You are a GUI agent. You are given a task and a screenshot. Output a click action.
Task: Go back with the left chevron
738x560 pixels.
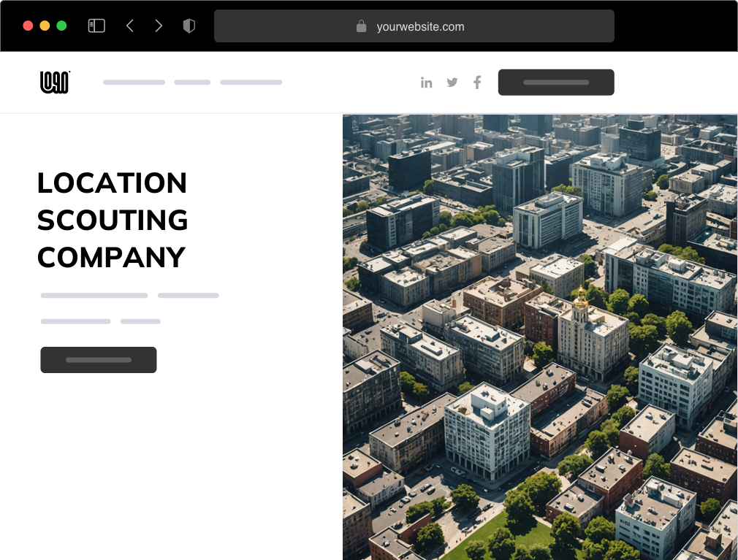tap(130, 26)
